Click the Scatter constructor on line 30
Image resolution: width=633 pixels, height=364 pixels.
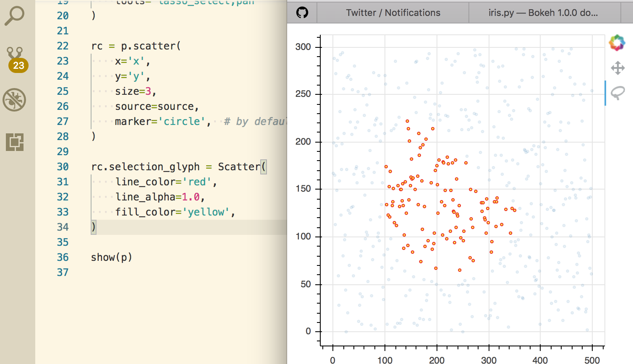[x=238, y=166]
